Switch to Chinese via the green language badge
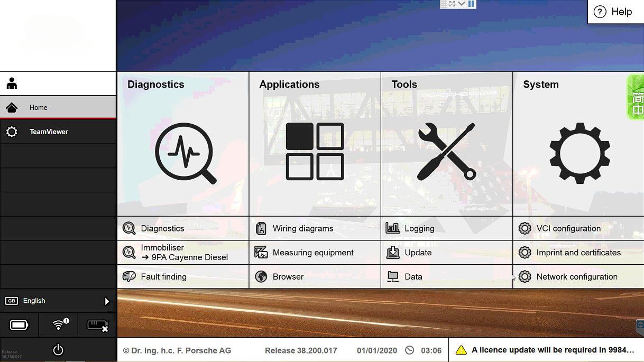Screen dimensions: 644x362 [x=637, y=97]
